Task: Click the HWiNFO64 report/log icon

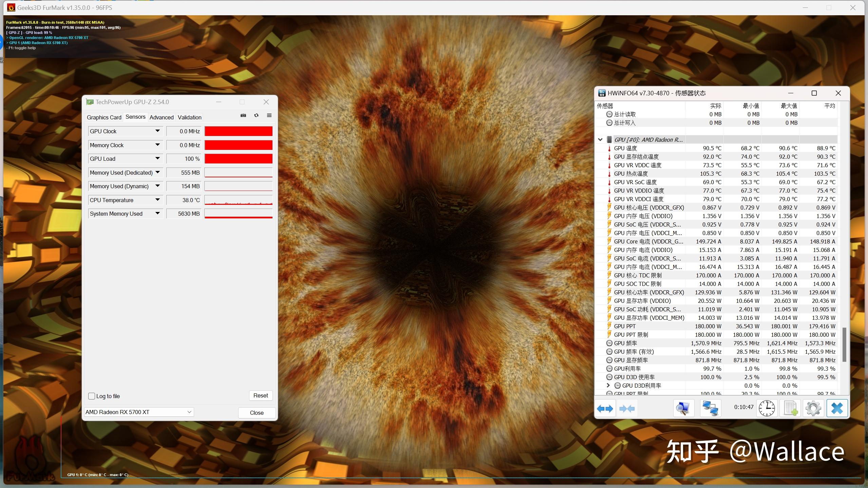Action: pyautogui.click(x=790, y=408)
